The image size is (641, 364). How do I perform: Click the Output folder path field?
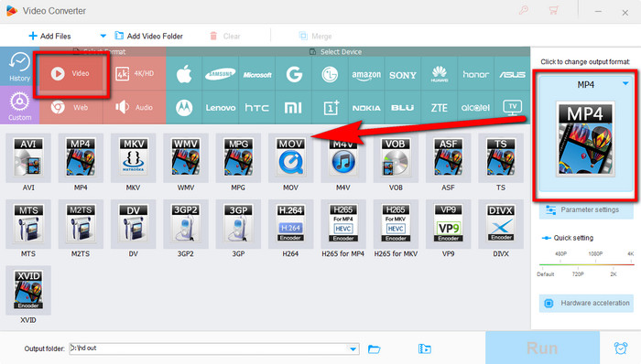click(213, 348)
